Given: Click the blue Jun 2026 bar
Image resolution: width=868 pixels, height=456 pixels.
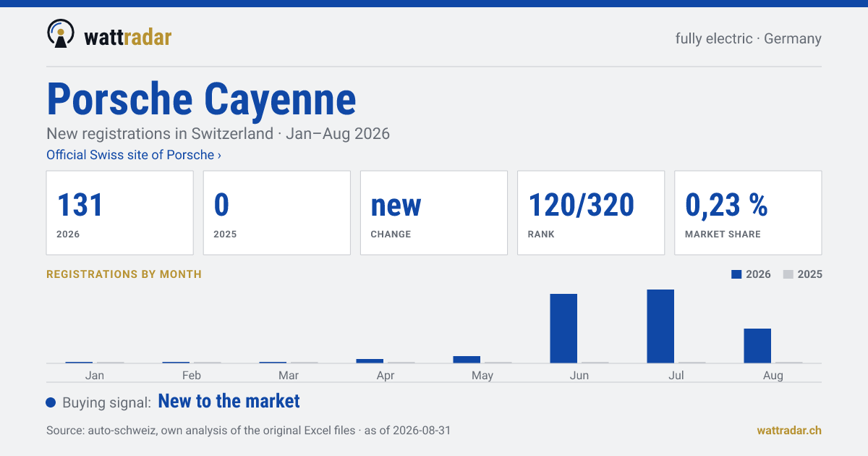Looking at the screenshot, I should coord(563,328).
